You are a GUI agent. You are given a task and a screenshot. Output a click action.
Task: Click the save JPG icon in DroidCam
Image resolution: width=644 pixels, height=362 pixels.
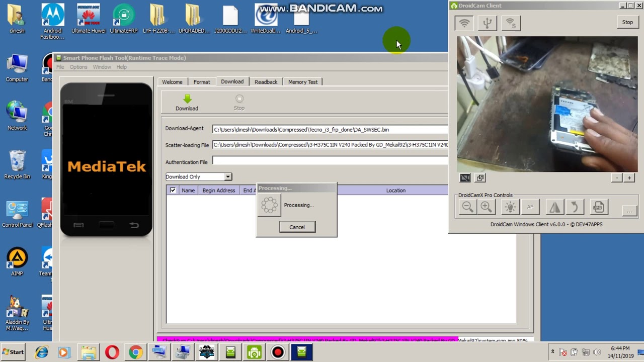pos(598,207)
